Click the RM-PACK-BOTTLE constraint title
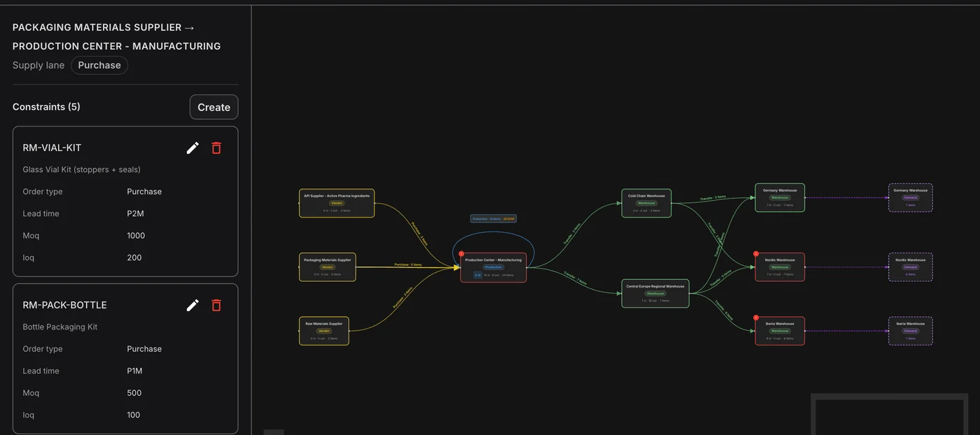Image resolution: width=980 pixels, height=435 pixels. click(65, 305)
